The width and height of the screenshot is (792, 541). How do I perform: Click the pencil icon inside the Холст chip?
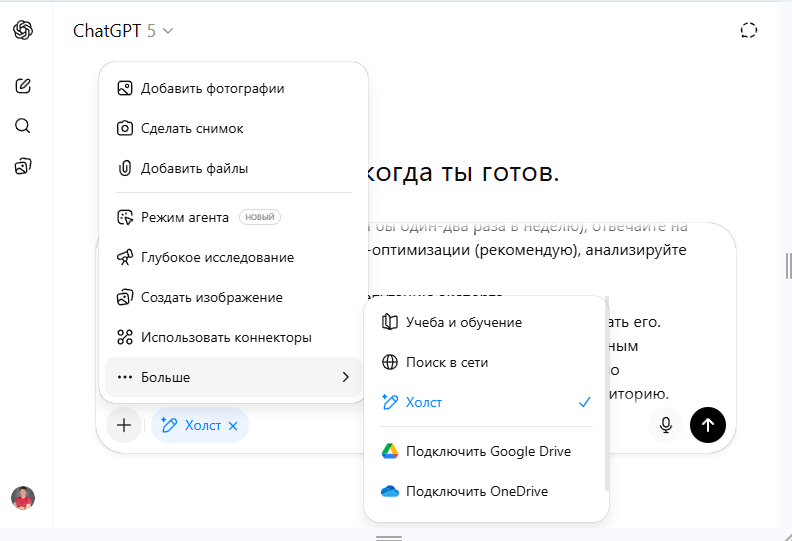[169, 425]
